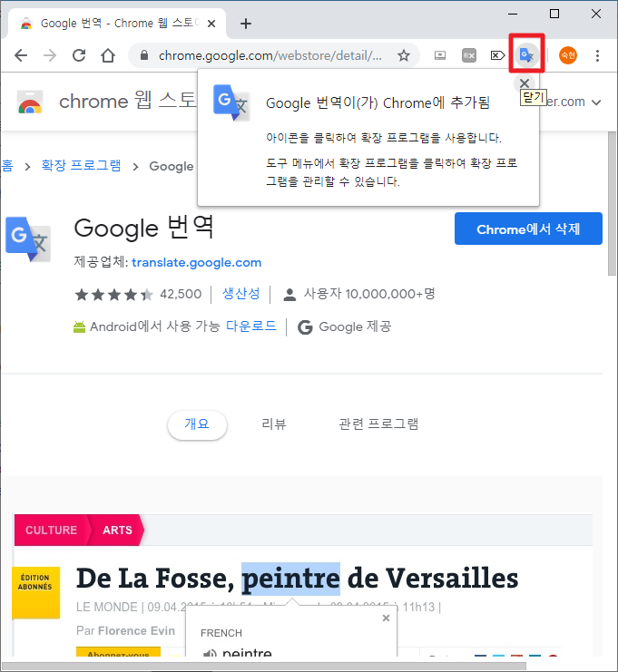
Task: Click the 사용자 10,000,000+명 text
Action: (x=369, y=294)
